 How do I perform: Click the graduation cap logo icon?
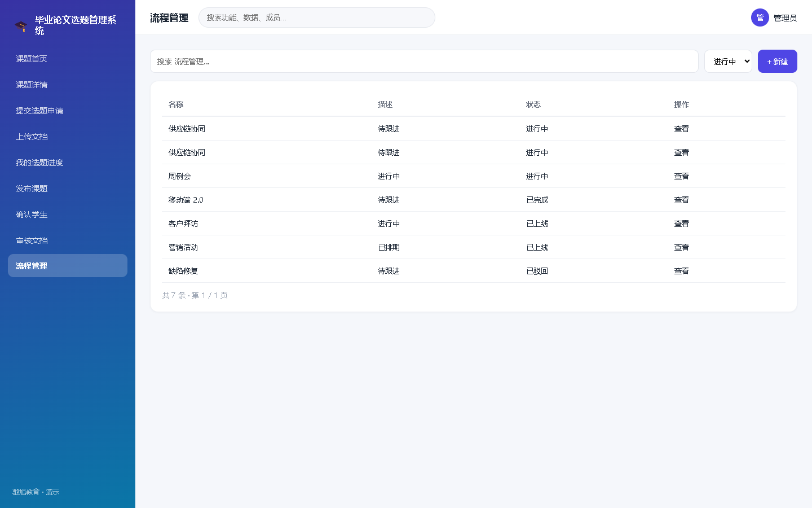click(21, 26)
